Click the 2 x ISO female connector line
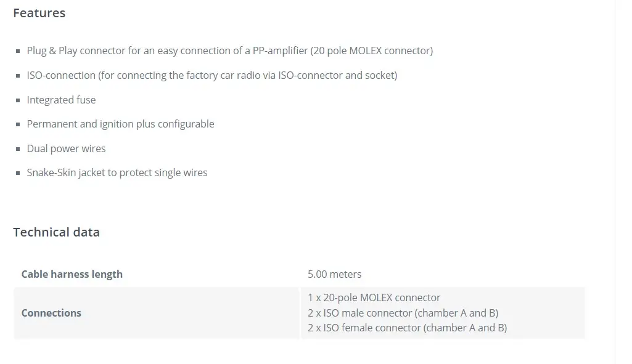The image size is (632, 364). tap(408, 328)
